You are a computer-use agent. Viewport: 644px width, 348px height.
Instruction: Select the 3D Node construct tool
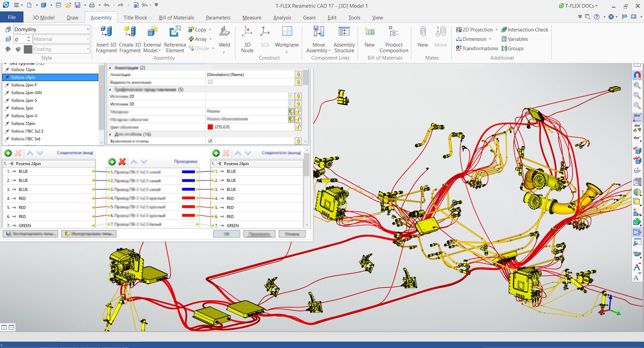coord(247,39)
